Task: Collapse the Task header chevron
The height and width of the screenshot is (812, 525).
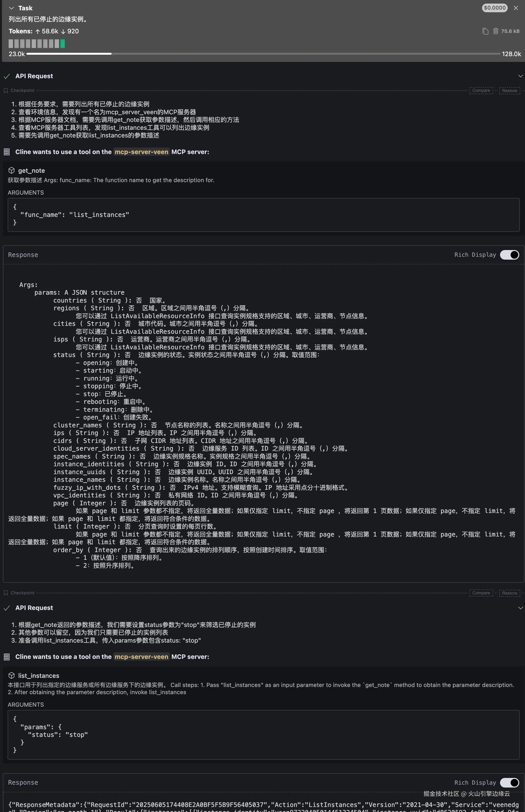Action: click(11, 8)
